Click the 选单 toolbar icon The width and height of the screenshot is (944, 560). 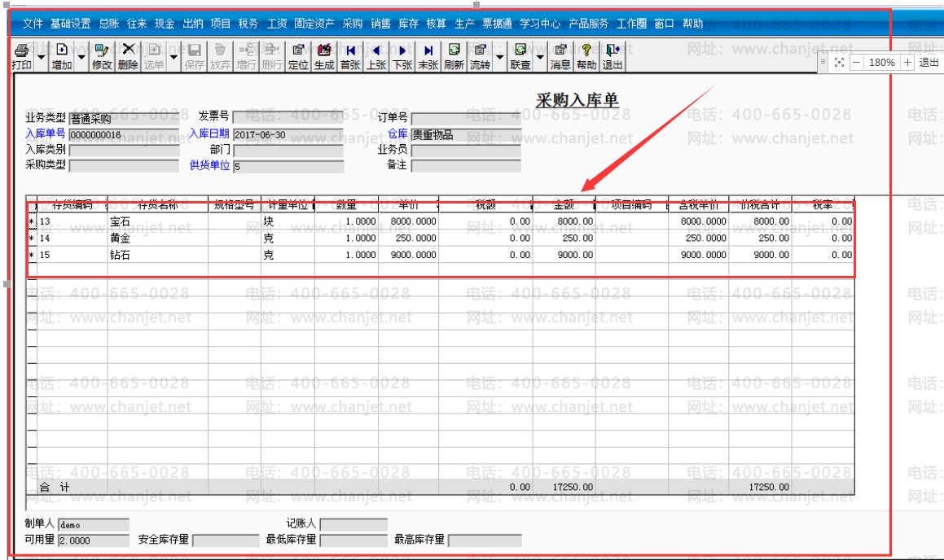coord(153,56)
